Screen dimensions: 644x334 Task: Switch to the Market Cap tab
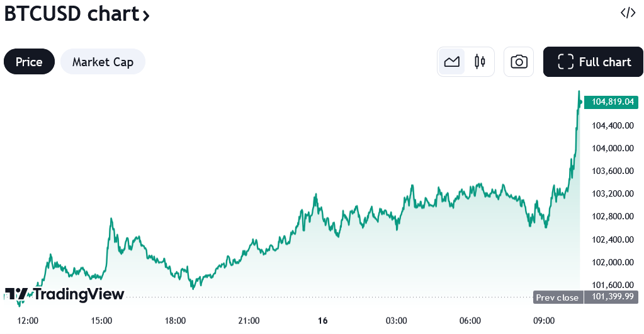pos(103,62)
